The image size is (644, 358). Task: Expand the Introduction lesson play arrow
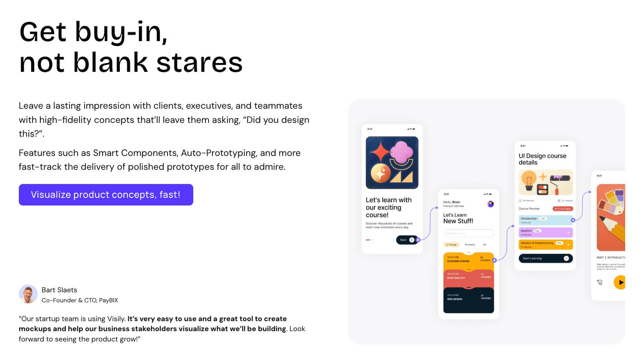(568, 220)
